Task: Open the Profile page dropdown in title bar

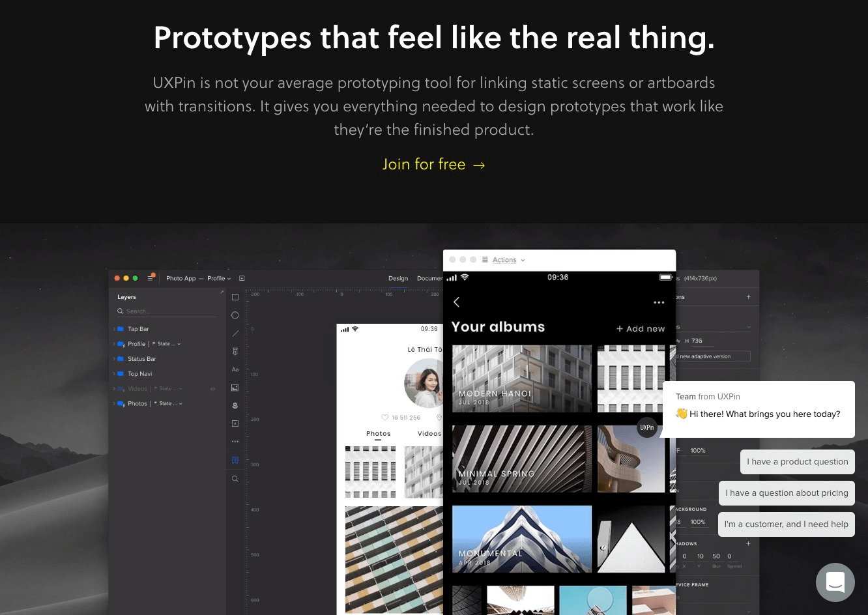Action: 219,278
